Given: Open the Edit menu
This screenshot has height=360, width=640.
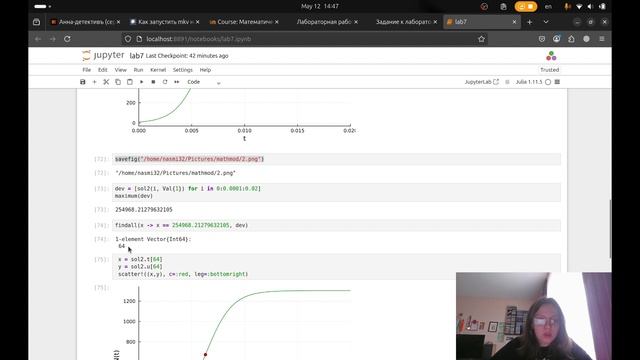Looking at the screenshot, I should pyautogui.click(x=102, y=70).
